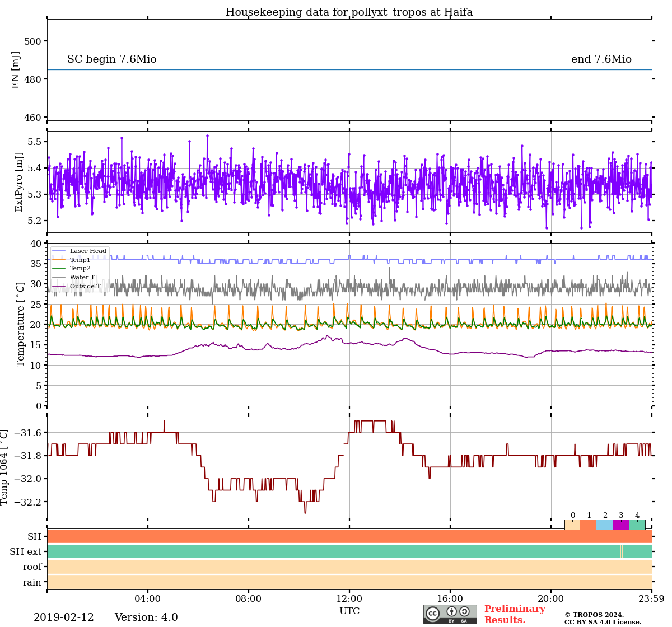Click the date '2019-02-12'

point(64,617)
